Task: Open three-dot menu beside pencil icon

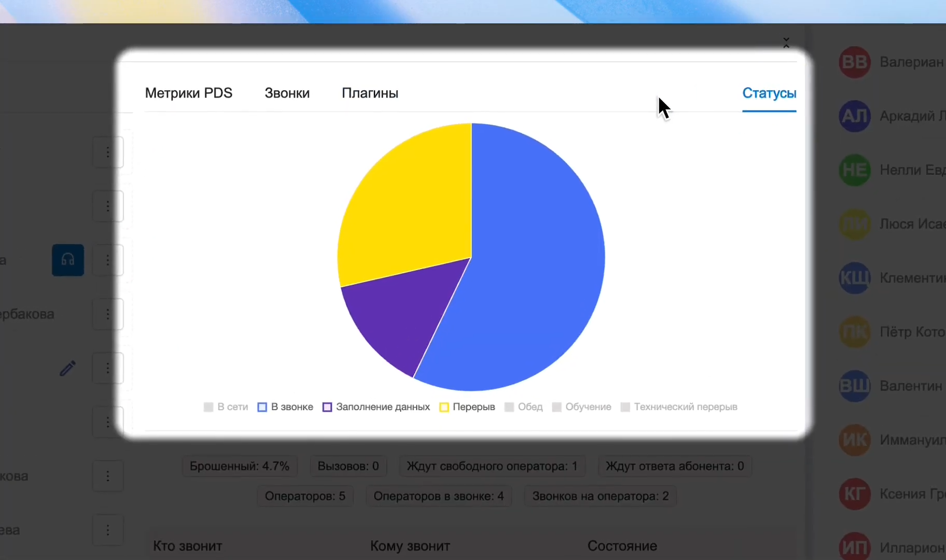Action: tap(108, 368)
